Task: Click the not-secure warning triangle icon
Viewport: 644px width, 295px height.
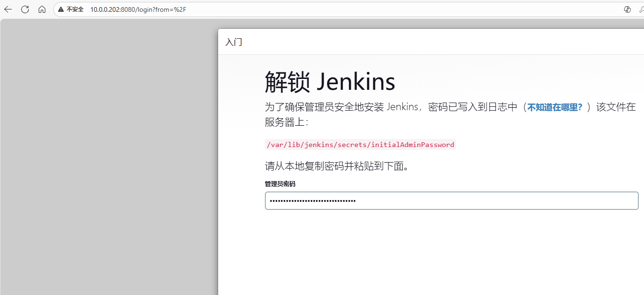Action: pos(61,9)
